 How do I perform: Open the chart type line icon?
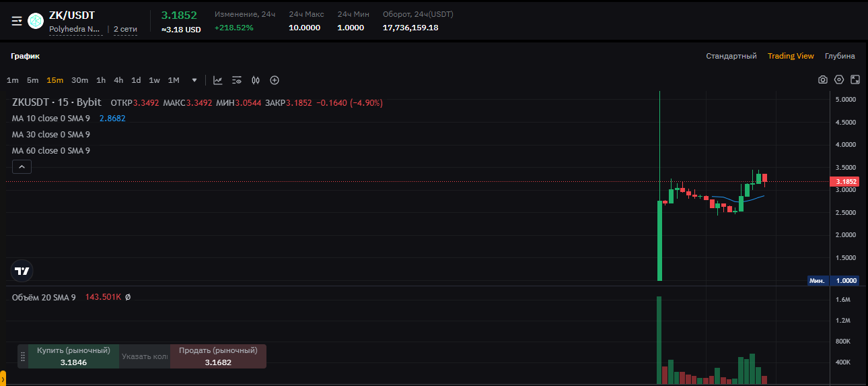(218, 80)
